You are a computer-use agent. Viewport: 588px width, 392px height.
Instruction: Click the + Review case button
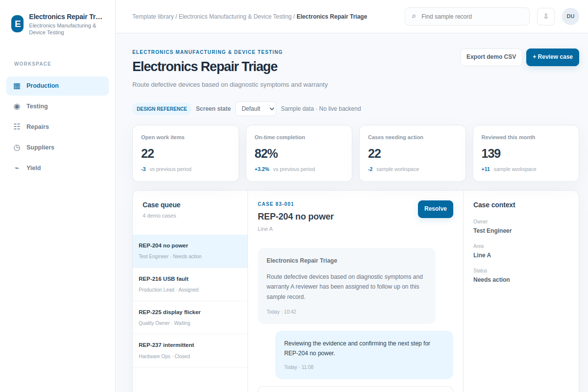click(x=553, y=57)
